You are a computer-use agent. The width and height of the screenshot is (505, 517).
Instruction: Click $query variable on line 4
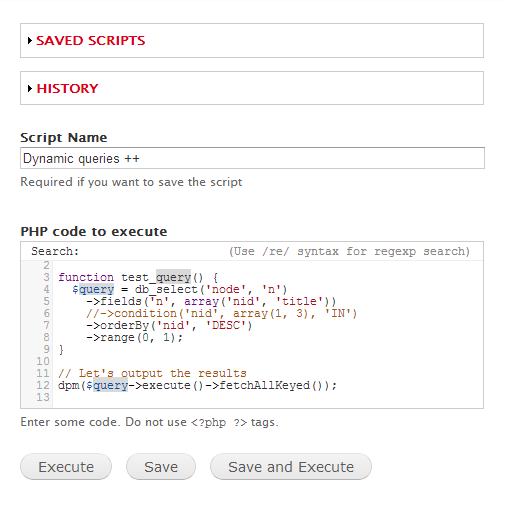point(93,289)
